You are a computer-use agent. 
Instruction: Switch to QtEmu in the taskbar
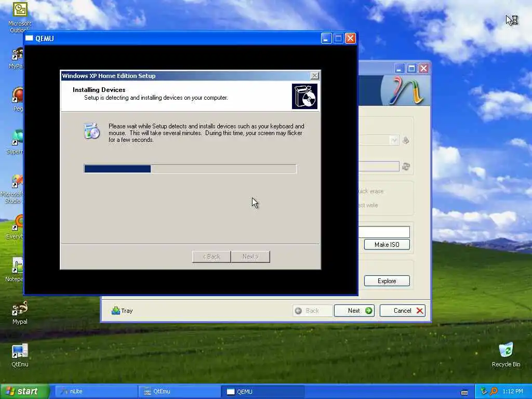[179, 391]
